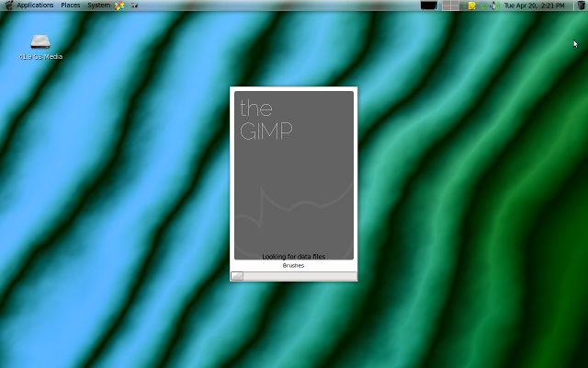Launch the colorful pinwheel launcher icon
The width and height of the screenshot is (588, 368).
(x=119, y=6)
